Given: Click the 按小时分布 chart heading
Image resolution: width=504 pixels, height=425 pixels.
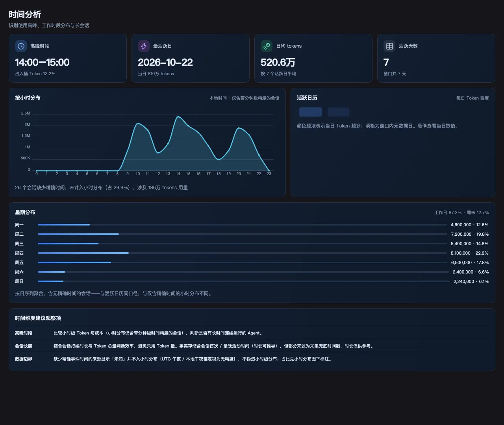Looking at the screenshot, I should pos(28,98).
